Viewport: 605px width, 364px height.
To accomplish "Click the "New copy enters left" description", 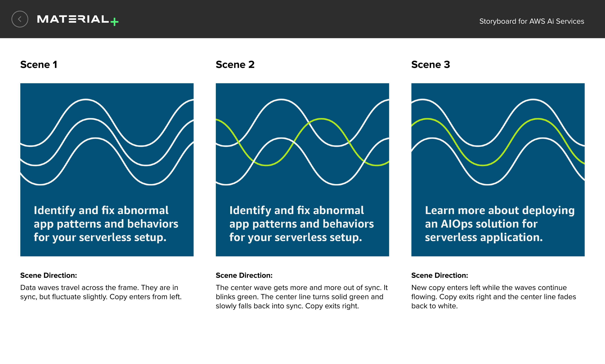I will click(494, 297).
